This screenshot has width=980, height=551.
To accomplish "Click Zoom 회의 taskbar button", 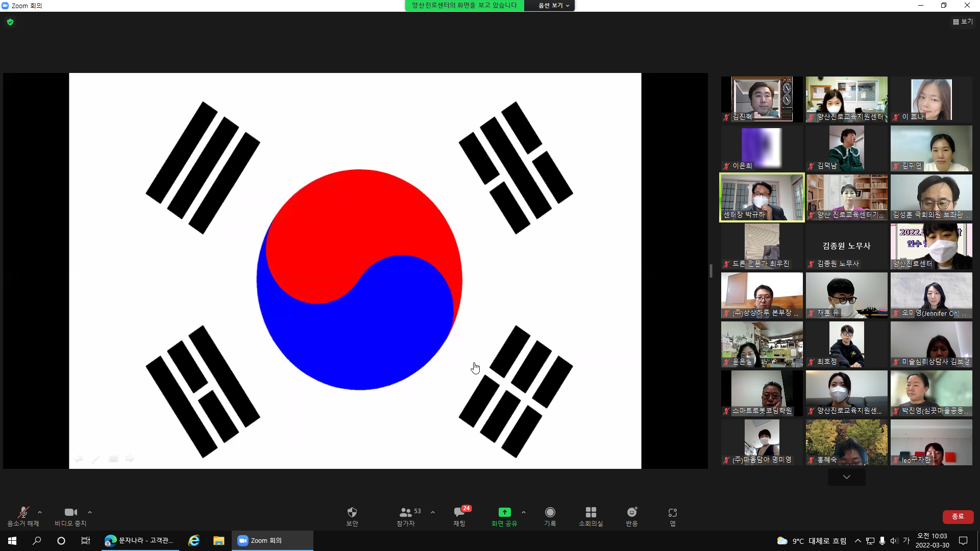I will pos(273,541).
